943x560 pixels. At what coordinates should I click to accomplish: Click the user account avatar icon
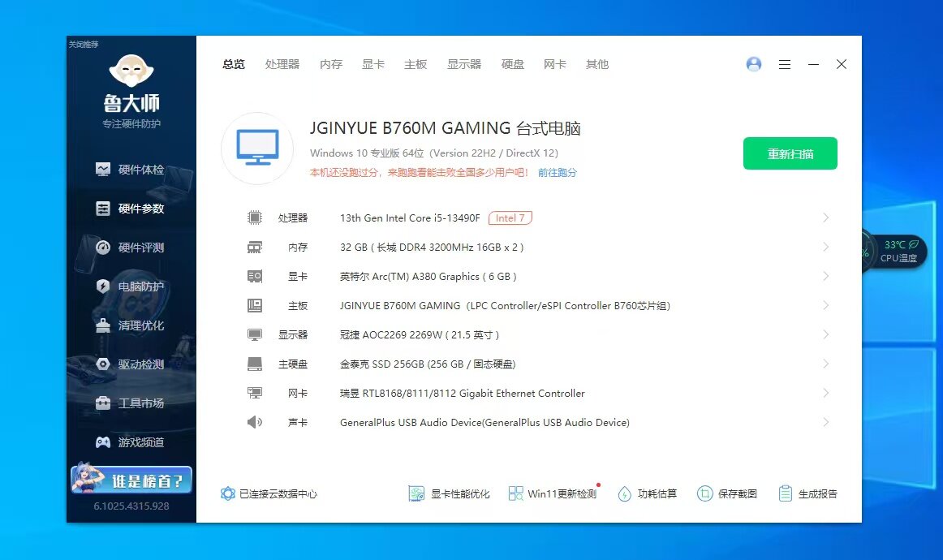[x=754, y=64]
